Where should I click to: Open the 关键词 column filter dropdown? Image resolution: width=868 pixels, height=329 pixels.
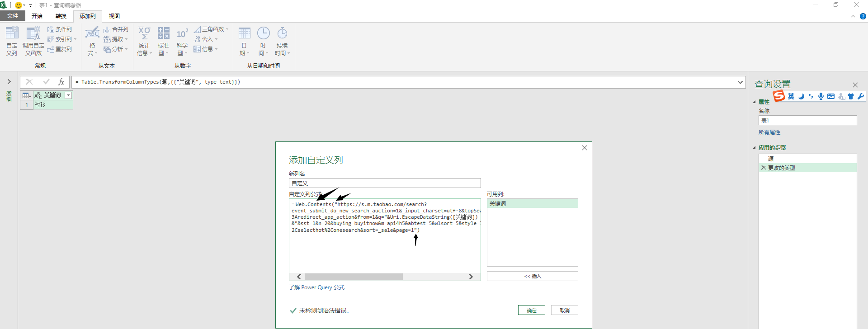point(68,95)
